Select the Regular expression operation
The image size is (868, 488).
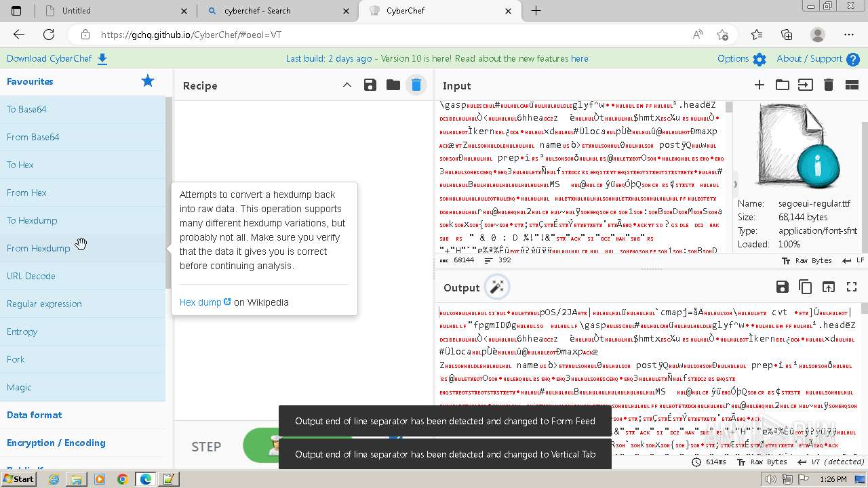pos(83,304)
